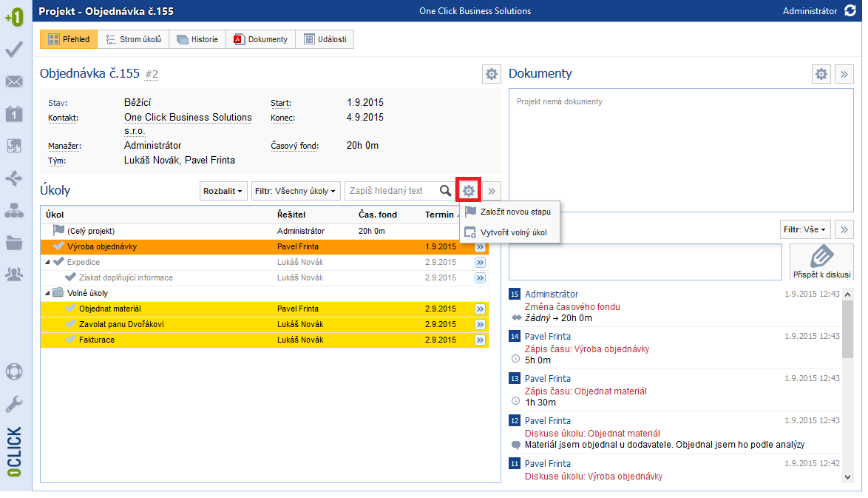Toggle checkmark on Fakturace task

(x=71, y=340)
